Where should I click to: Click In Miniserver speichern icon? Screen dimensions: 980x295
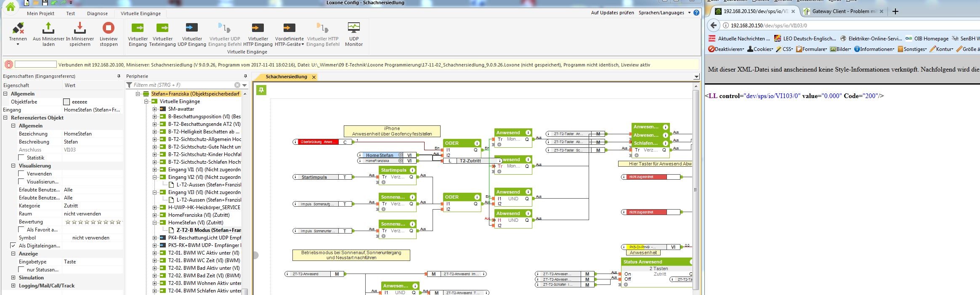[80, 29]
